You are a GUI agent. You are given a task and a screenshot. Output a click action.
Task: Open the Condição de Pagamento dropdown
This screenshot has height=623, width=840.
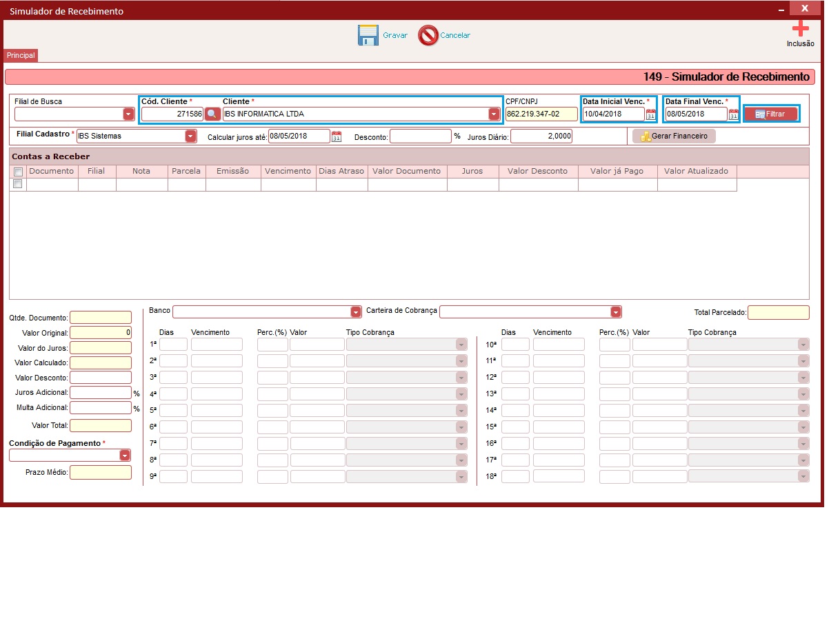(125, 456)
